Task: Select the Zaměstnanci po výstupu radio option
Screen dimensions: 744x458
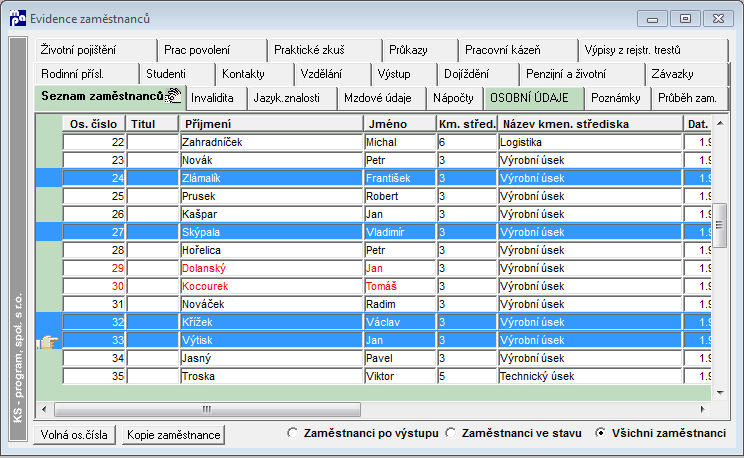Action: point(363,433)
